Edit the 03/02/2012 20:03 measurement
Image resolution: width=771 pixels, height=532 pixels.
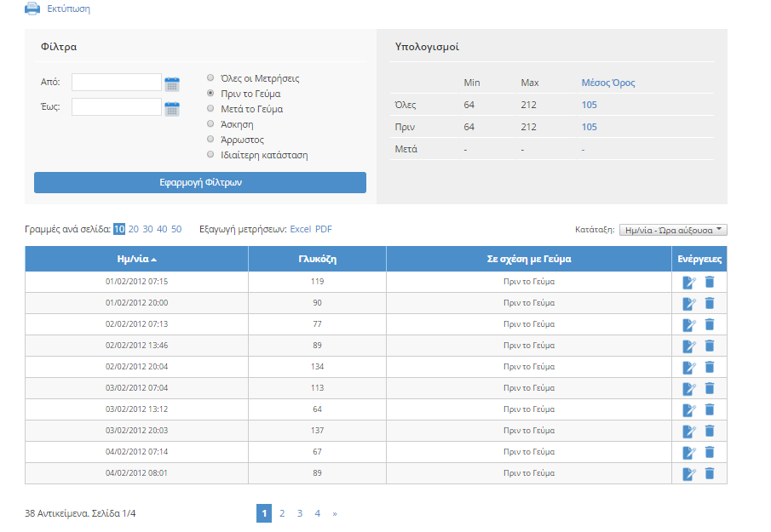(689, 431)
